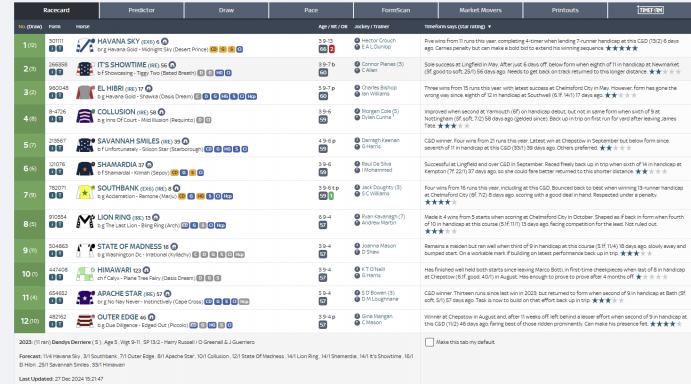Click the Apache Star horse name
Viewport: 691px width, 384px height.
pos(119,294)
